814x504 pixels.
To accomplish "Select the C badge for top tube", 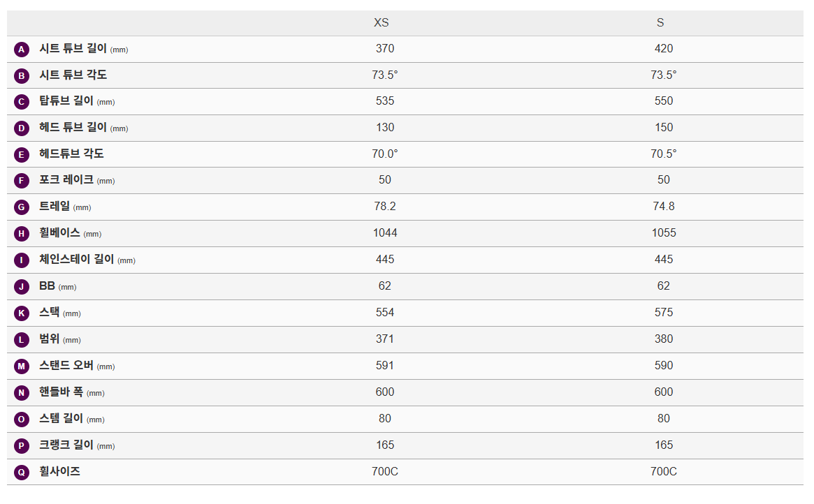I will tap(22, 102).
